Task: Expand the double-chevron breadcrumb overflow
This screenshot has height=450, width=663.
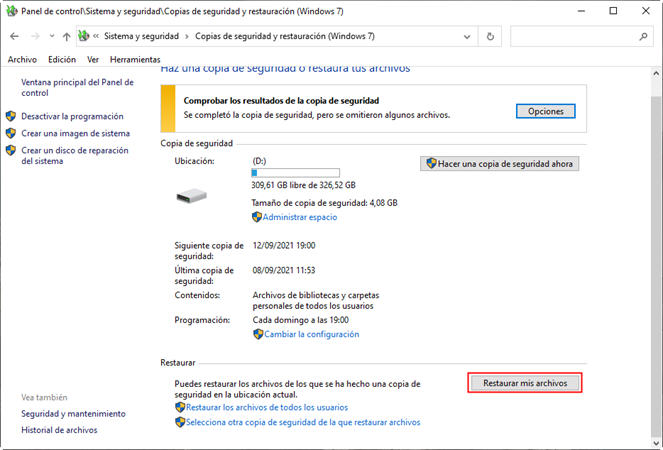Action: 96,36
